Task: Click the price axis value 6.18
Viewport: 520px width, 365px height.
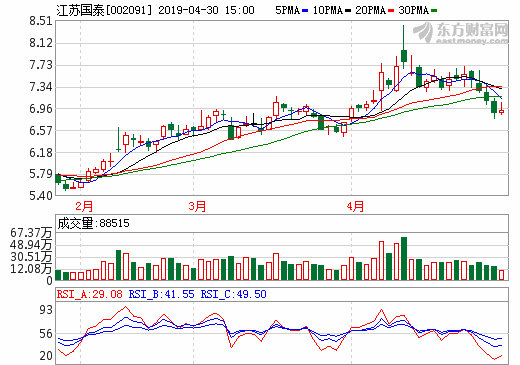Action: pyautogui.click(x=41, y=153)
